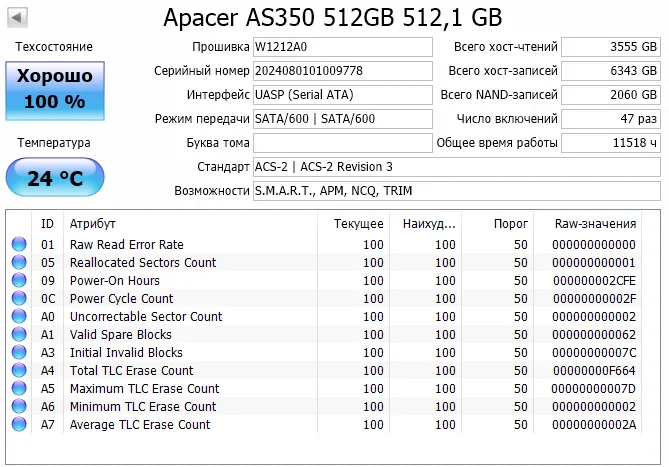Select the Maximum TLC Erase Count attribute name

[x=145, y=389]
